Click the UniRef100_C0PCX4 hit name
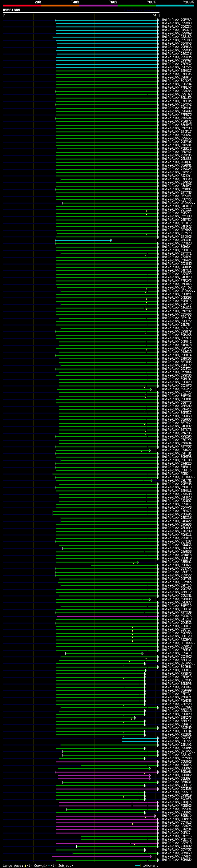197x868 pixels. point(177,833)
